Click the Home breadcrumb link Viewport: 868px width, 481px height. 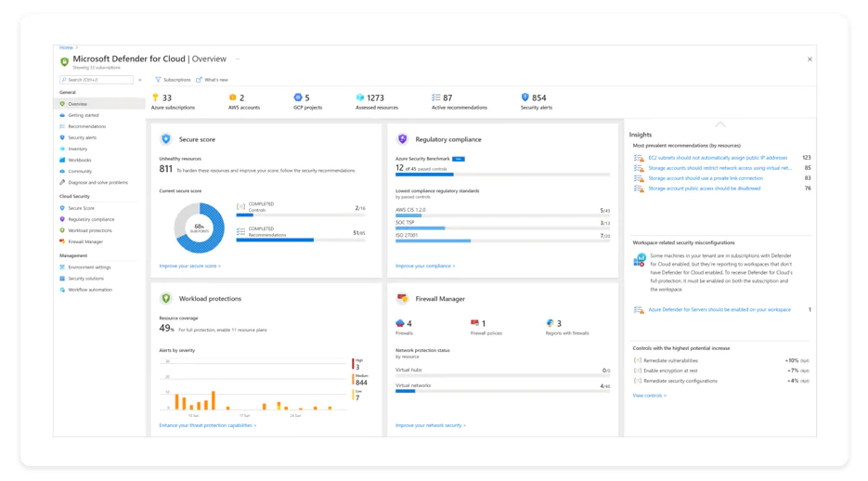(66, 47)
